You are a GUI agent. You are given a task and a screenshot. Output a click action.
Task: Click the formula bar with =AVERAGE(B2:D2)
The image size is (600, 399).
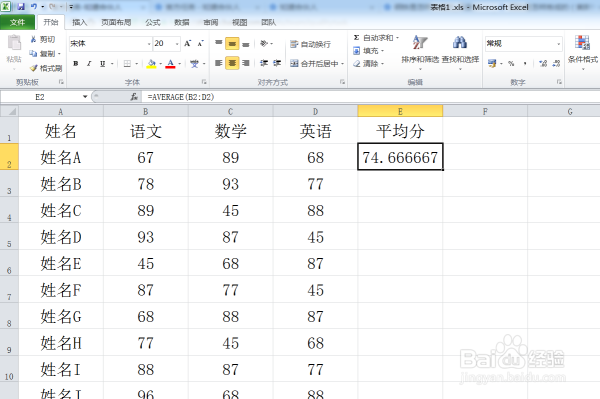369,97
